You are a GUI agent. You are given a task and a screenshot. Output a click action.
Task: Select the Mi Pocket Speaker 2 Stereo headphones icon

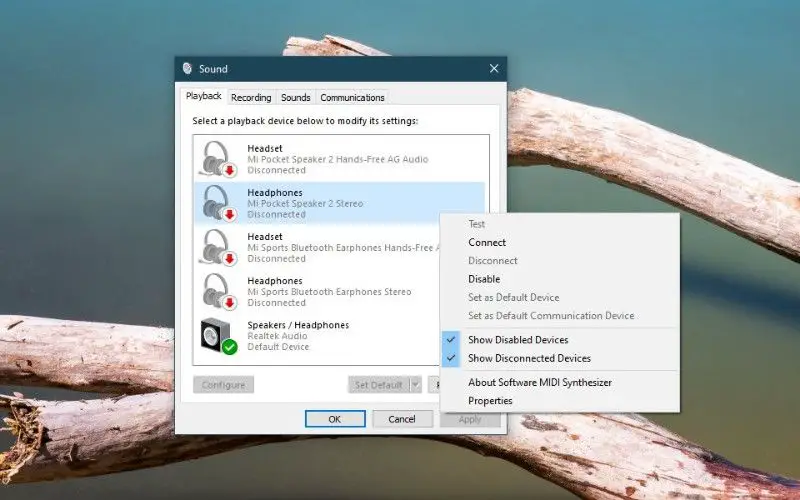click(x=218, y=203)
